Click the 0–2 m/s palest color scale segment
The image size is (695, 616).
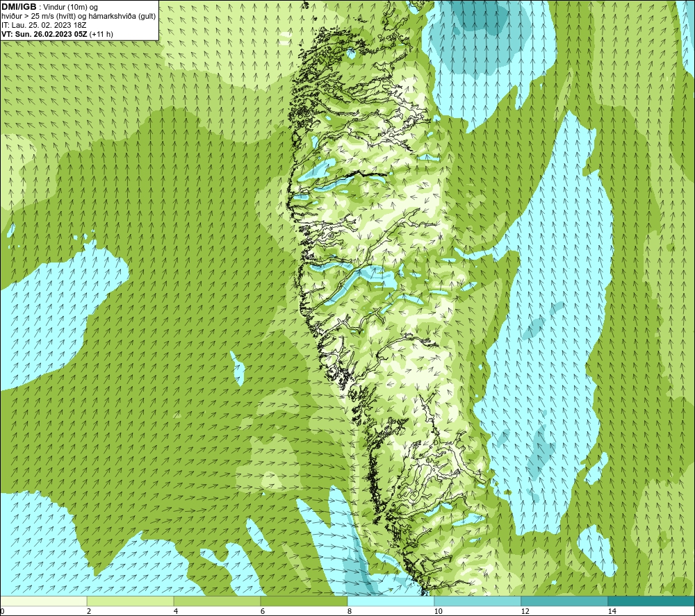coord(43,601)
